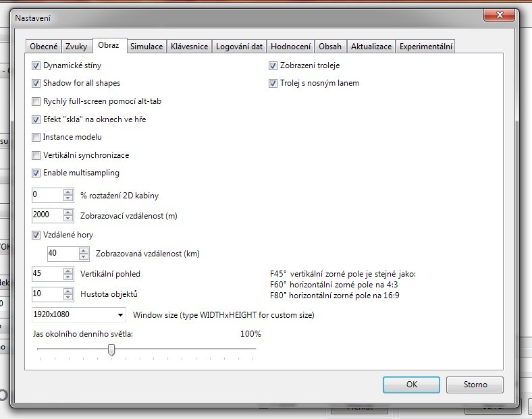
Task: Increase Zobrazovaná vzdálenost (km) spinner
Action: point(83,250)
